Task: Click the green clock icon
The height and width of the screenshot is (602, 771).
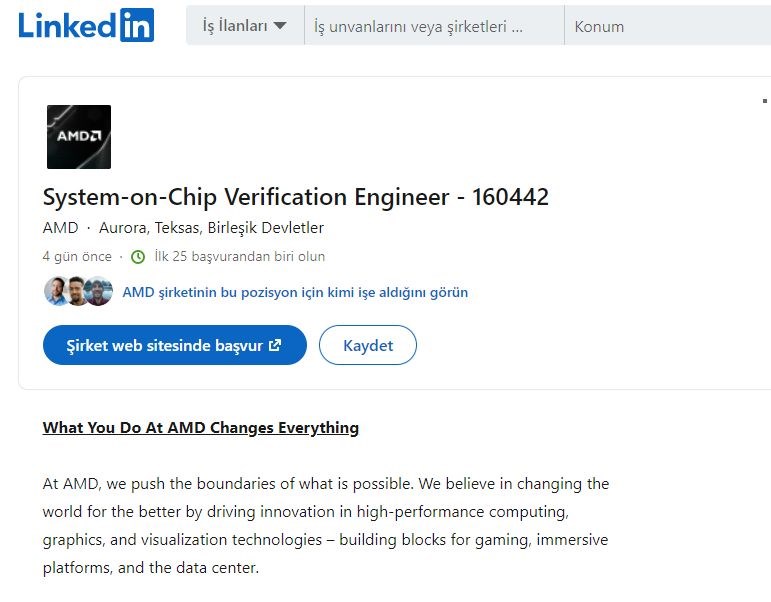Action: pyautogui.click(x=138, y=257)
